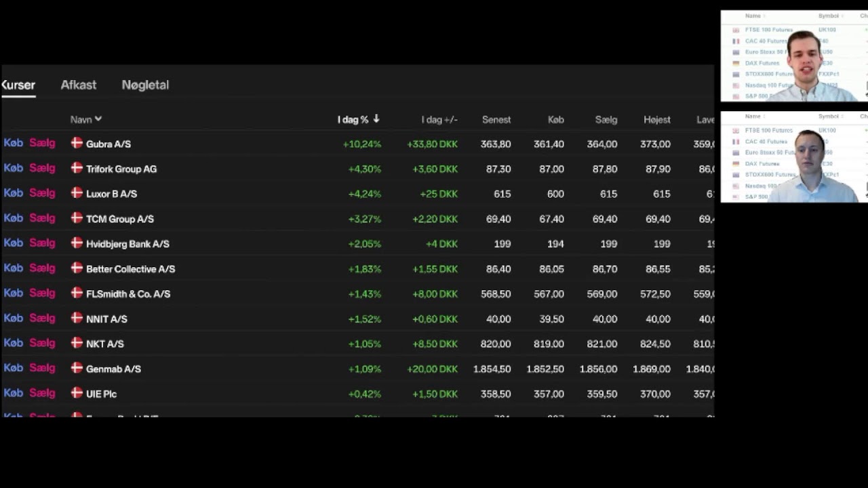Click Sælg for TCM Group A/S

click(42, 218)
